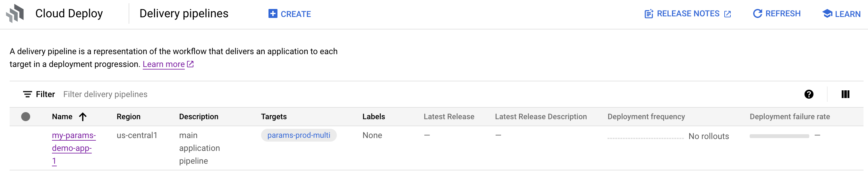Open the filter help question-mark icon
Viewport: 868px width, 173px height.
coord(809,94)
